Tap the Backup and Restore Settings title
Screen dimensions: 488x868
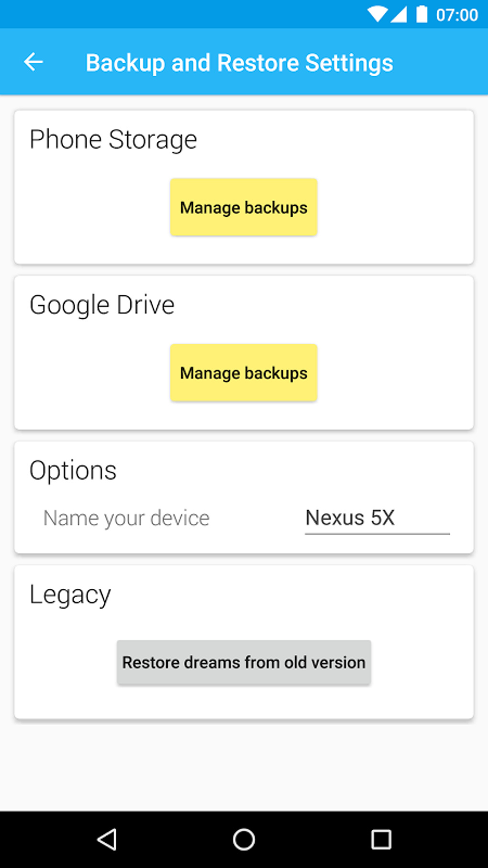click(239, 63)
